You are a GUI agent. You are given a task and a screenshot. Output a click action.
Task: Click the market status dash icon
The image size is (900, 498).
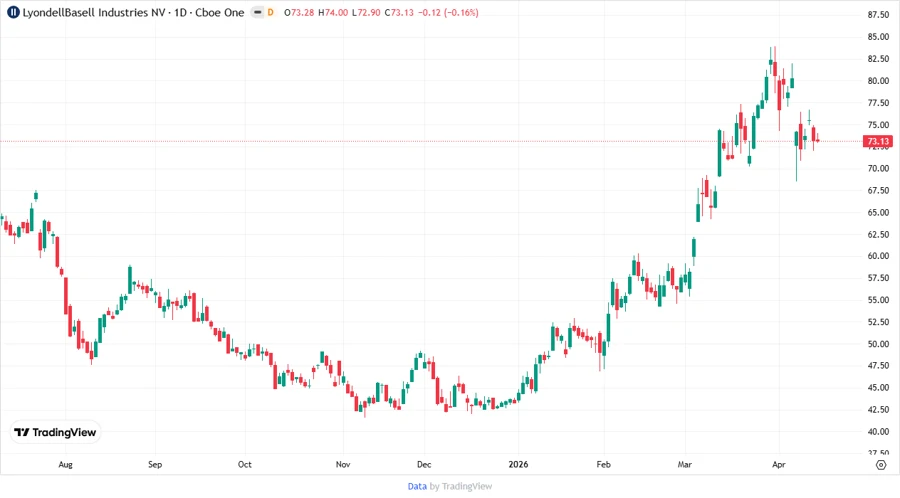[258, 12]
